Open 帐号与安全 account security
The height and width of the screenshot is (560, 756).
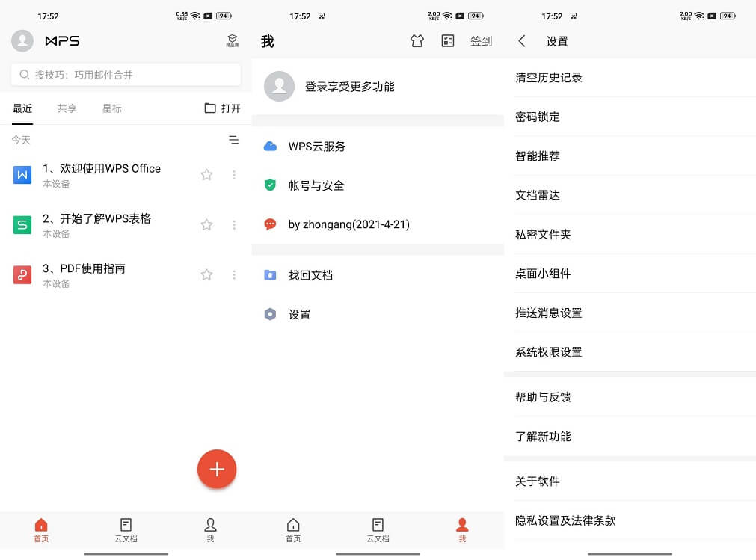(378, 185)
